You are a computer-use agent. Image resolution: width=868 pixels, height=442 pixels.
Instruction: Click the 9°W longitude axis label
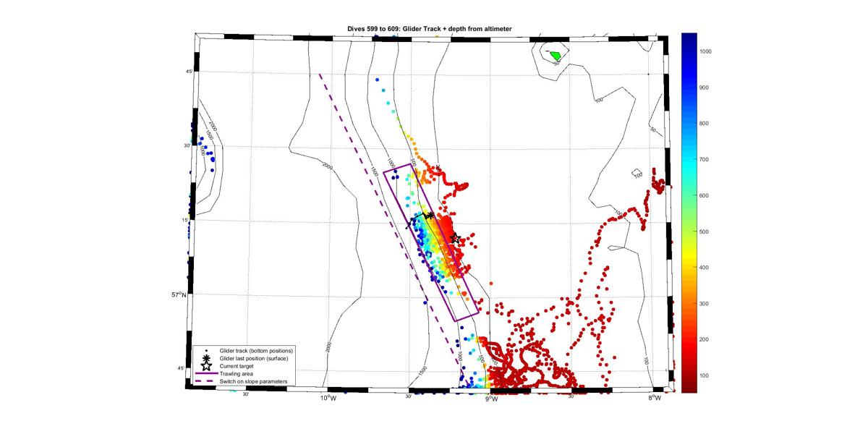[x=491, y=398]
